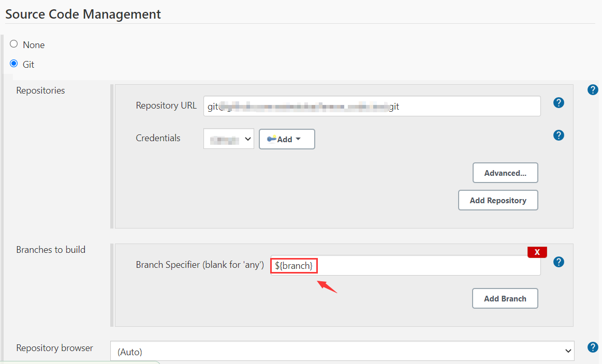Focus the Repository URL text field

(372, 106)
